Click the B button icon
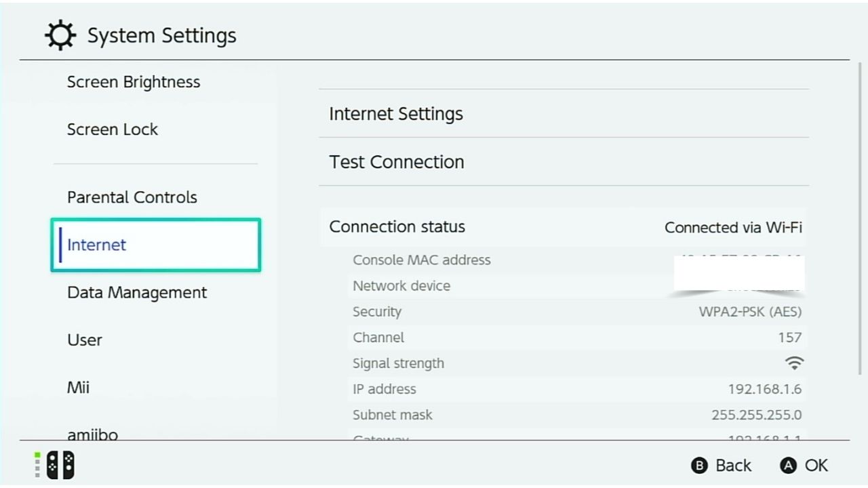The width and height of the screenshot is (868, 488). [x=699, y=466]
